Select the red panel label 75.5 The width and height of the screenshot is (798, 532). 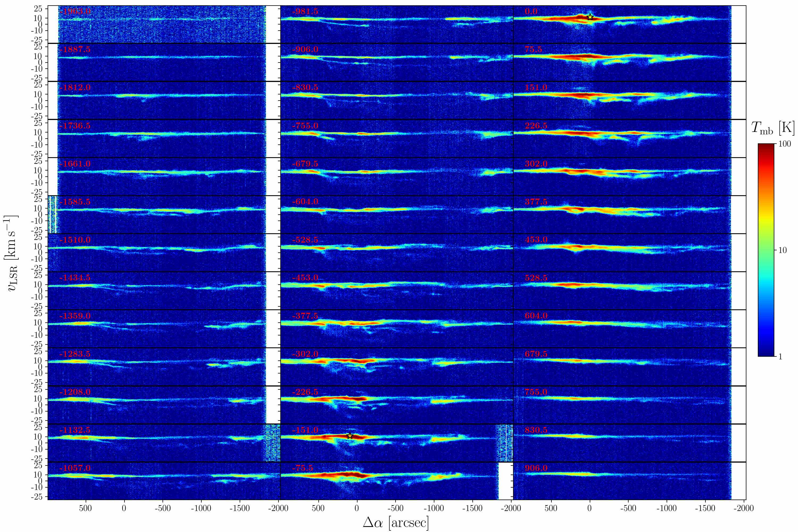(533, 49)
